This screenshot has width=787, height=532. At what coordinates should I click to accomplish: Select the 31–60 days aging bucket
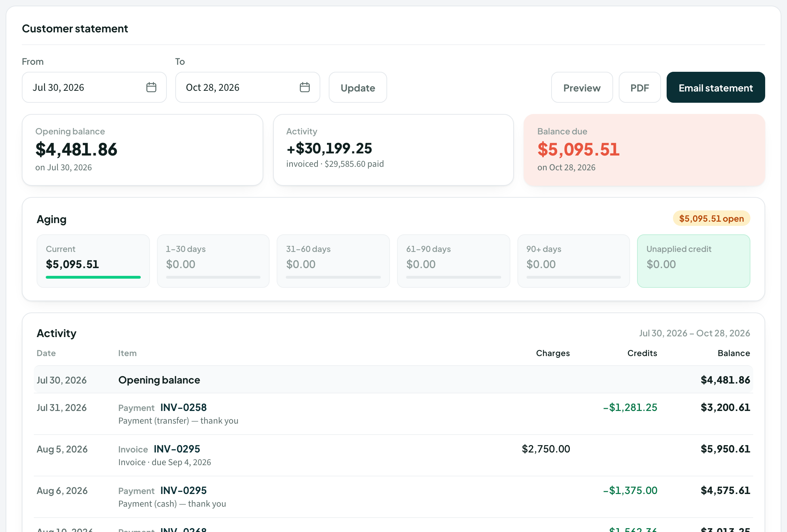(333, 261)
